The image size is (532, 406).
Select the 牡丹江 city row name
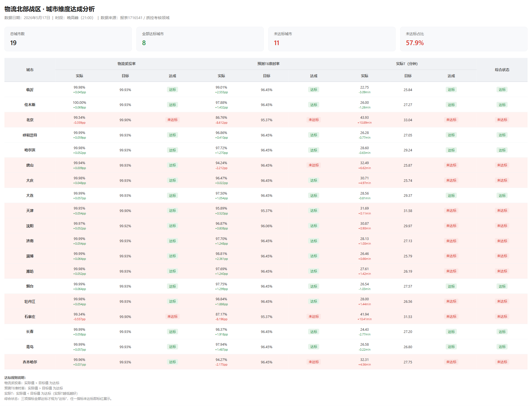(x=30, y=301)
